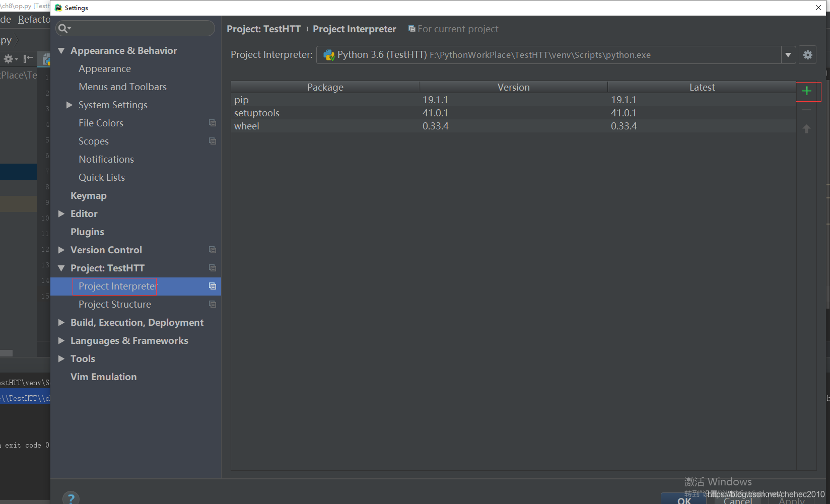This screenshot has height=504, width=830.
Task: Expand the Editor section
Action: coord(61,213)
